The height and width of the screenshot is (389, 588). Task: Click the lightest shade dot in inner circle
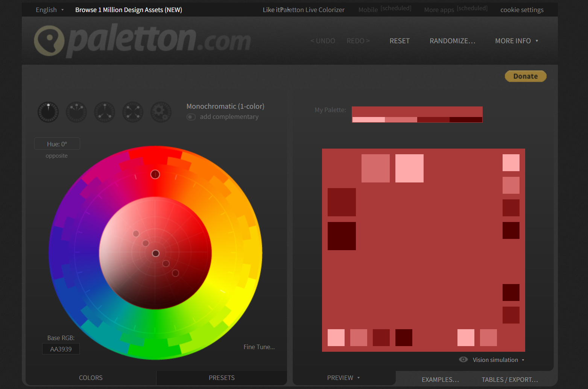[136, 234]
